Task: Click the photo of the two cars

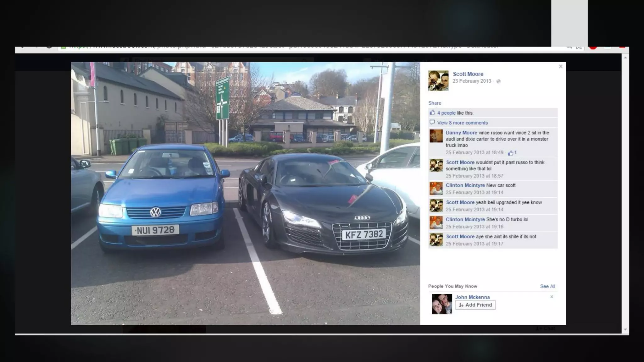Action: tap(245, 193)
